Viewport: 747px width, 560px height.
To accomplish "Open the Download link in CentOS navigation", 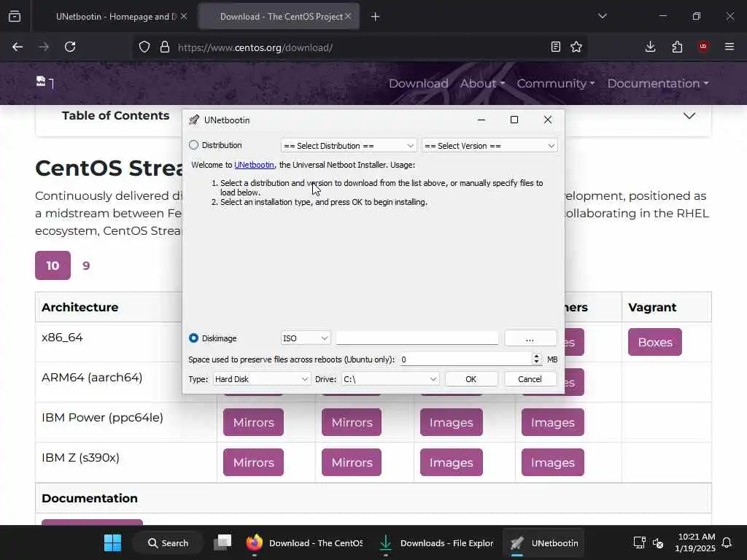I will 418,83.
